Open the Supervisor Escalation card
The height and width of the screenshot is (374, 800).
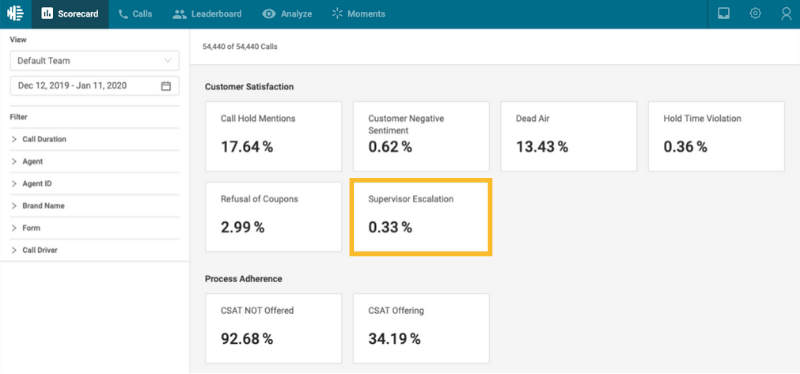click(x=421, y=217)
